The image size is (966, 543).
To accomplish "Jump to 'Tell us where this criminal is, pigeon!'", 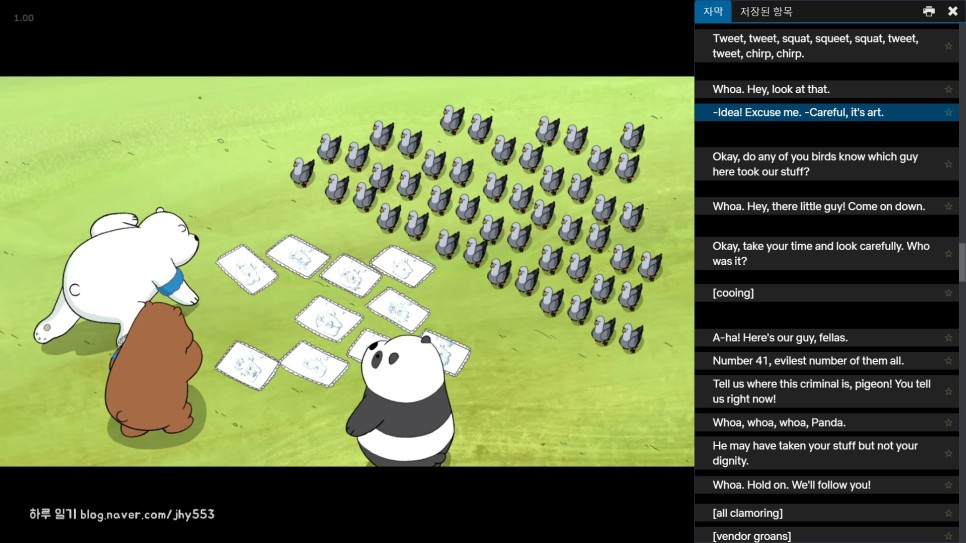I will point(826,391).
